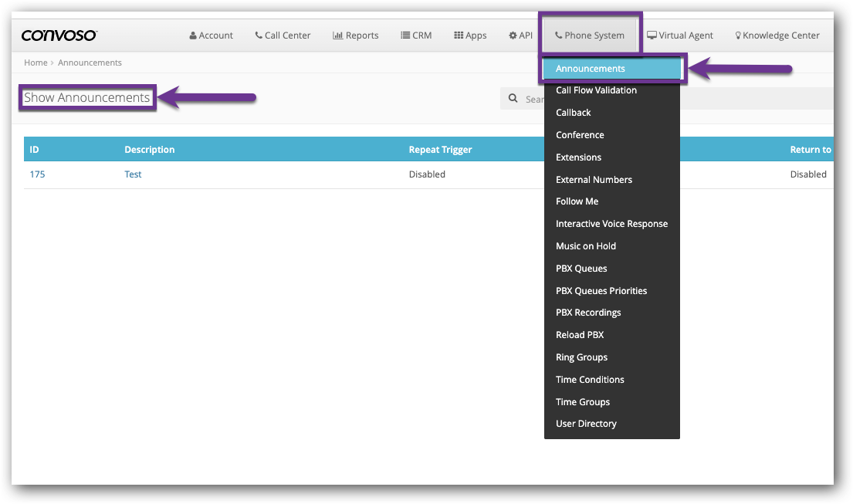Open the CRM navigation menu
The width and height of the screenshot is (853, 504).
coord(416,36)
